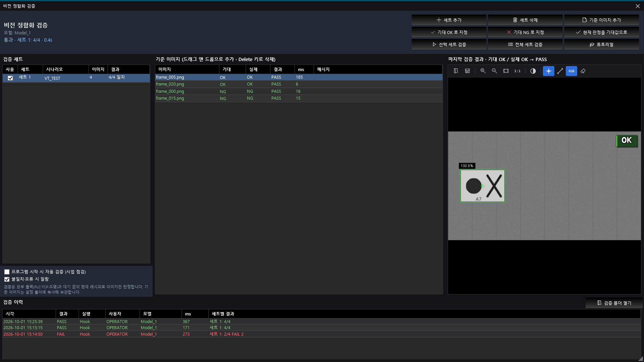
Task: Fit the result image to the view
Action: [506, 71]
